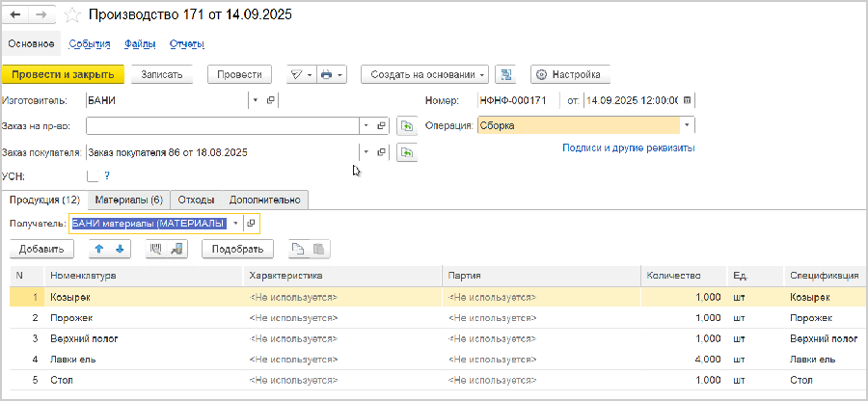
Task: Toggle the УСН checkbox
Action: [93, 176]
